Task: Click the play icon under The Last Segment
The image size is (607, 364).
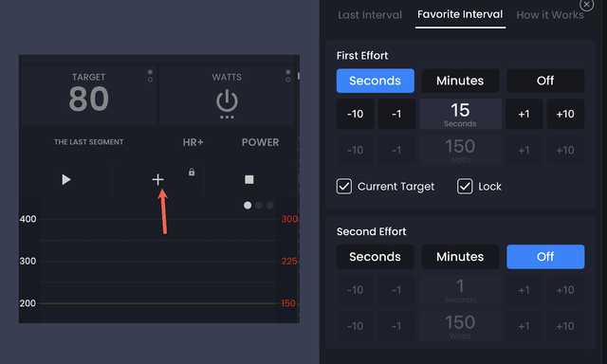Action: tap(66, 179)
